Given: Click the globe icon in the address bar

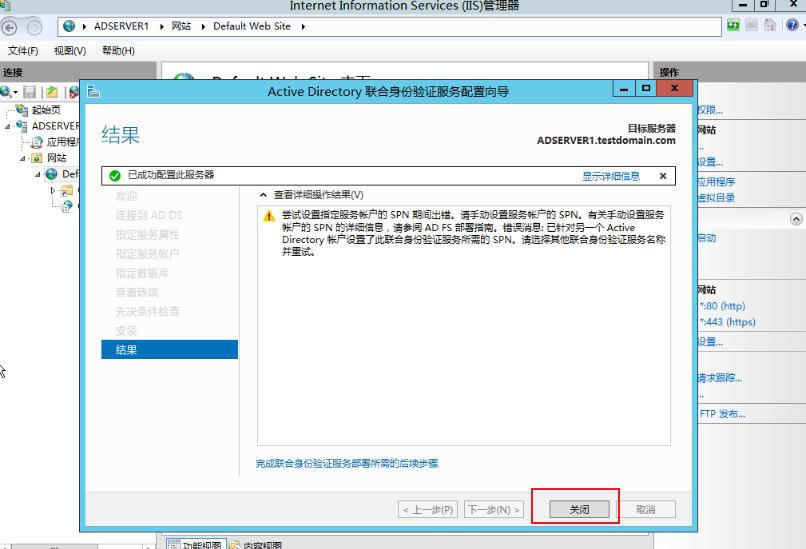Looking at the screenshot, I should click(x=69, y=26).
